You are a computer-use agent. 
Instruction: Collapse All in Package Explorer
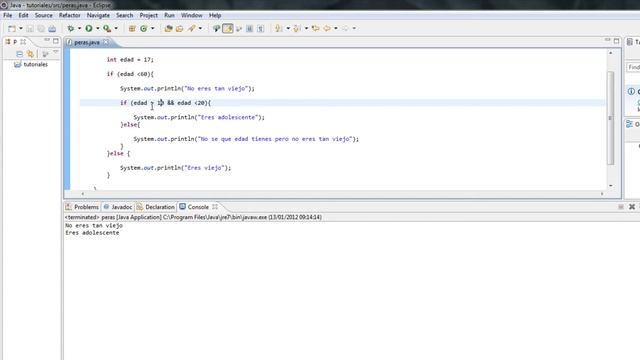pos(19,54)
